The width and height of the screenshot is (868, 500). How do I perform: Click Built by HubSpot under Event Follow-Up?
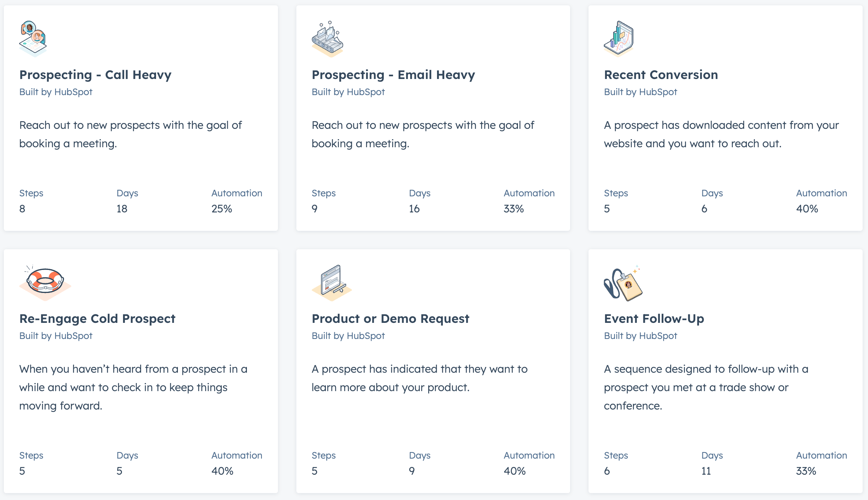[x=640, y=336]
